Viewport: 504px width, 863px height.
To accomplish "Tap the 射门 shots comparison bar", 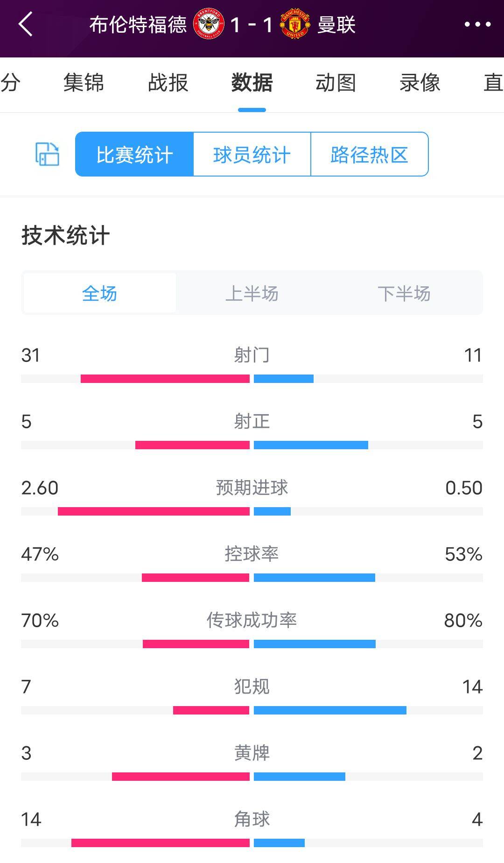I will (x=252, y=378).
